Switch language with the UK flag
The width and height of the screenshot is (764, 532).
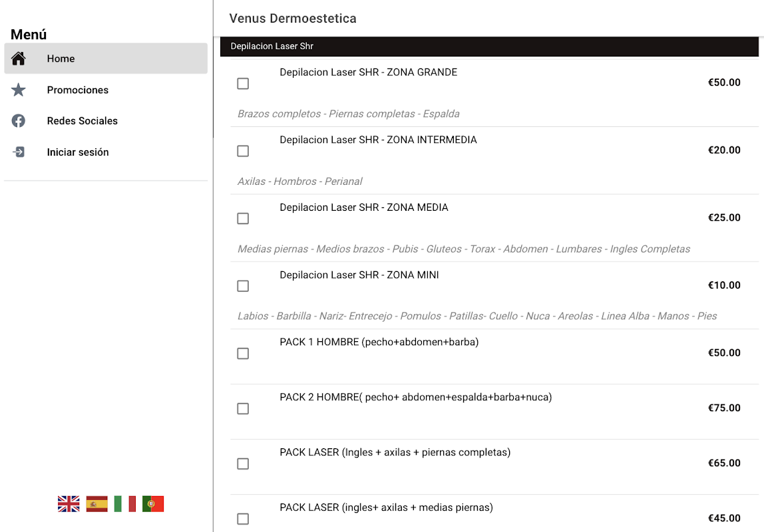pos(69,504)
